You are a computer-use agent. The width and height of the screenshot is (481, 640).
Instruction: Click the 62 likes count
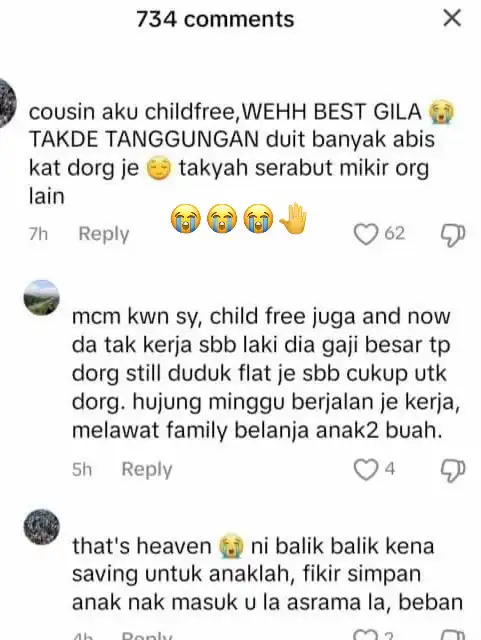click(395, 233)
